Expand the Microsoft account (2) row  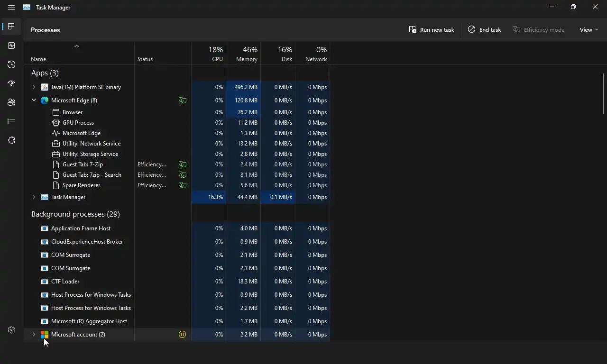(34, 335)
